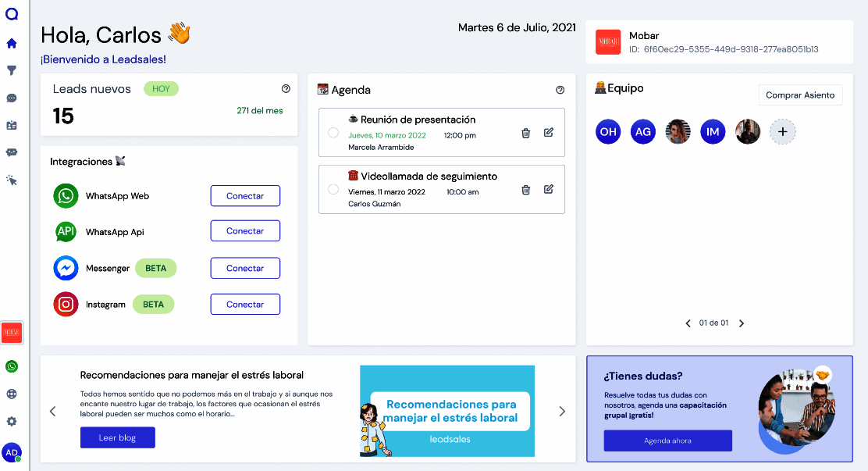Open the next blog recommendation arrow

(562, 410)
